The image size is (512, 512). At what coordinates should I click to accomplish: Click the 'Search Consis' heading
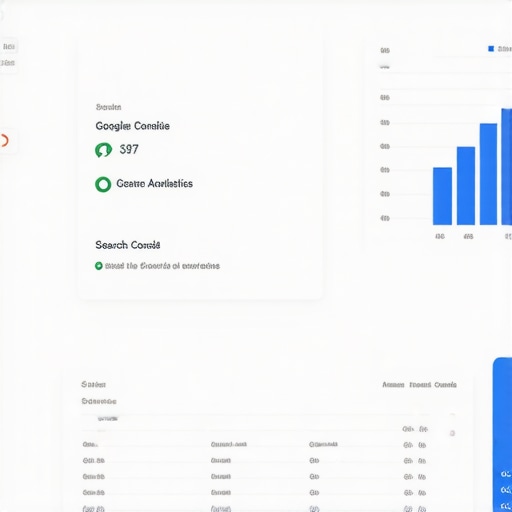coord(128,245)
